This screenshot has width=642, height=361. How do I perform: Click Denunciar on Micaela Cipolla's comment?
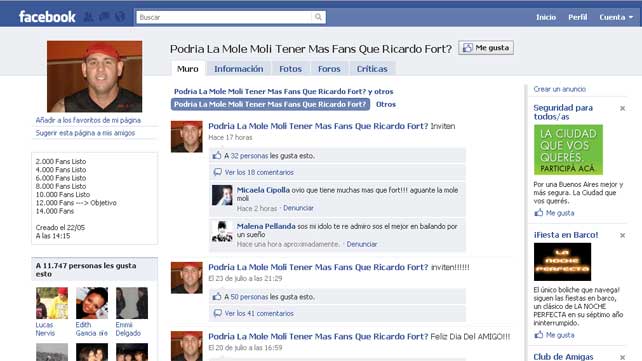pyautogui.click(x=298, y=208)
